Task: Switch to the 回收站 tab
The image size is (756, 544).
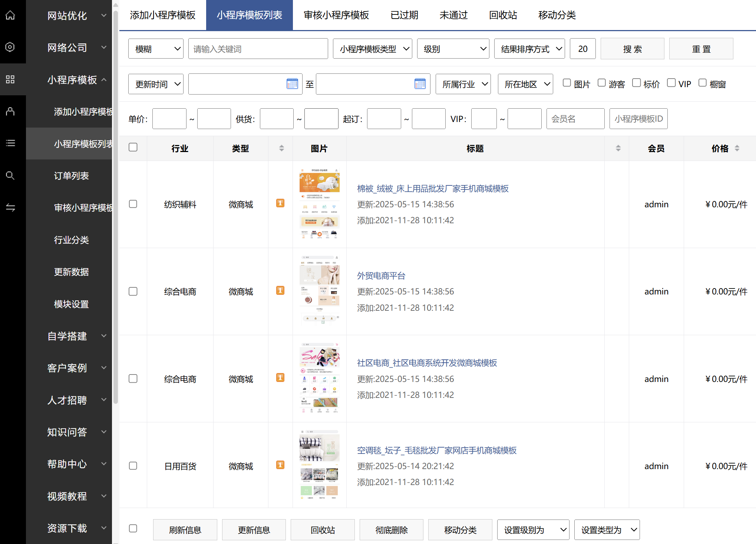Action: (x=503, y=15)
